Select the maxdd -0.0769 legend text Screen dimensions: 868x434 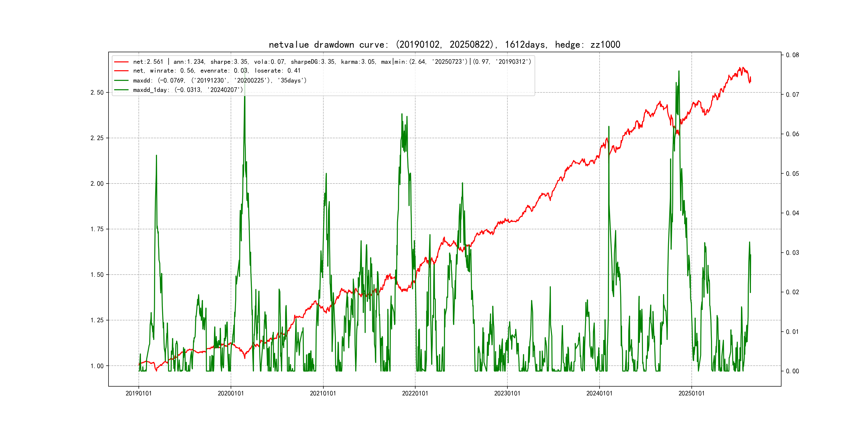[x=220, y=81]
